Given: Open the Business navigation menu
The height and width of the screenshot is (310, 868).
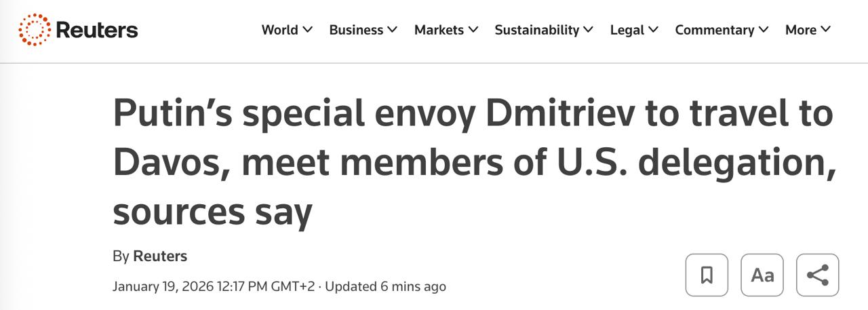Looking at the screenshot, I should [356, 30].
